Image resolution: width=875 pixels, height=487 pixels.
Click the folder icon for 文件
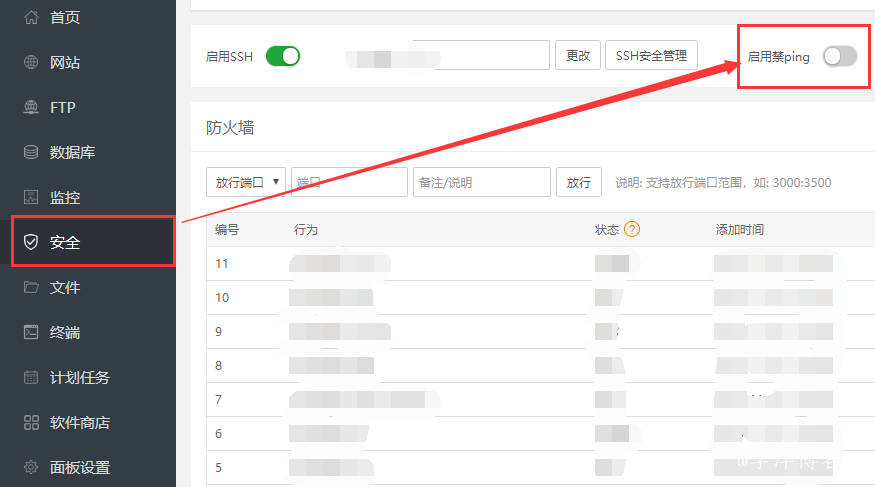point(31,287)
